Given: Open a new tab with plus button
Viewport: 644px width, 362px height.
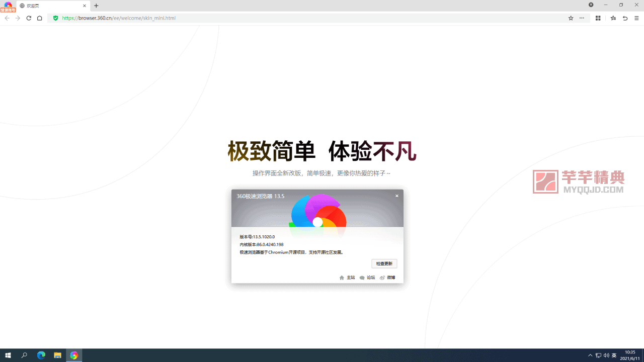Looking at the screenshot, I should pyautogui.click(x=96, y=6).
